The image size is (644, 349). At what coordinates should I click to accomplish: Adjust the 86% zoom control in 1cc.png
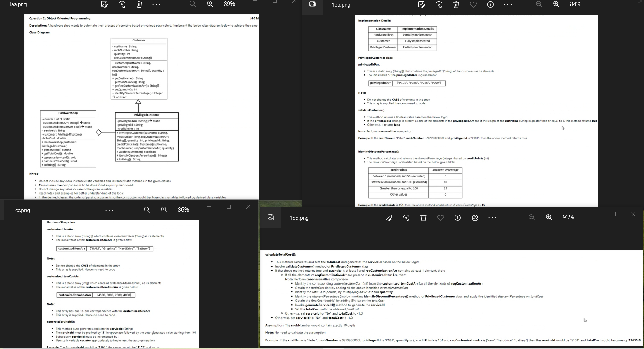point(184,209)
